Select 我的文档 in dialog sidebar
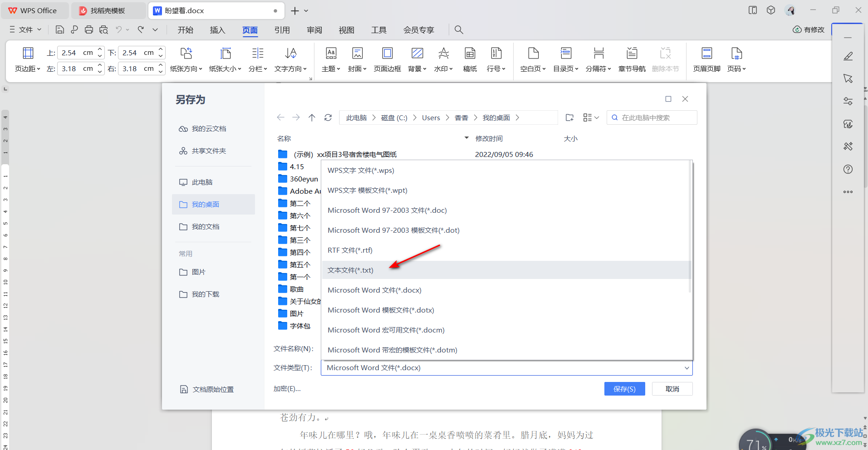This screenshot has width=868, height=450. point(213,226)
